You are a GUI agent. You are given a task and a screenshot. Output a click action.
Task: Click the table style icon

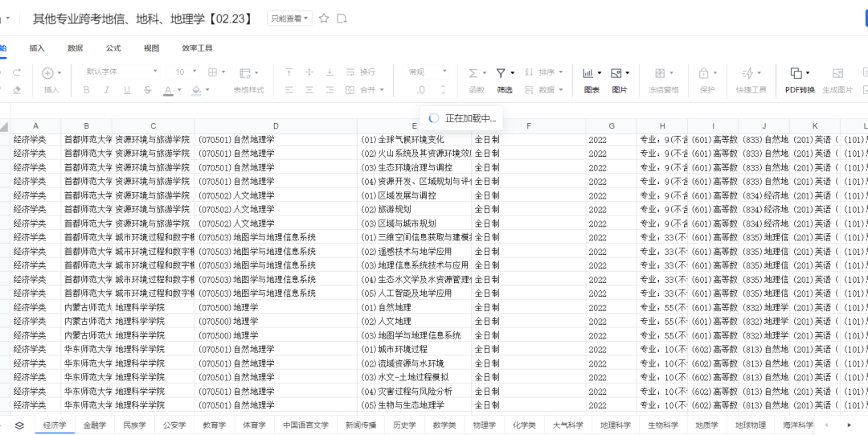point(244,72)
